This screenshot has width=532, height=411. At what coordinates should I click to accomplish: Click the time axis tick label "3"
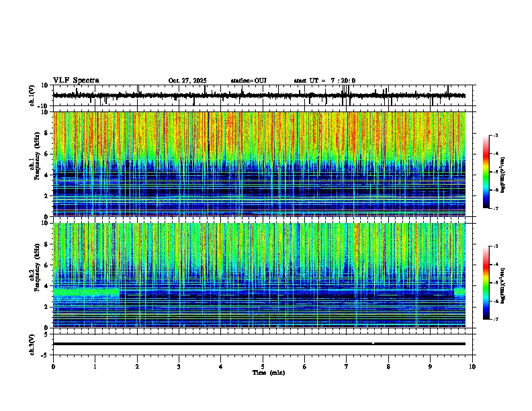[179, 367]
